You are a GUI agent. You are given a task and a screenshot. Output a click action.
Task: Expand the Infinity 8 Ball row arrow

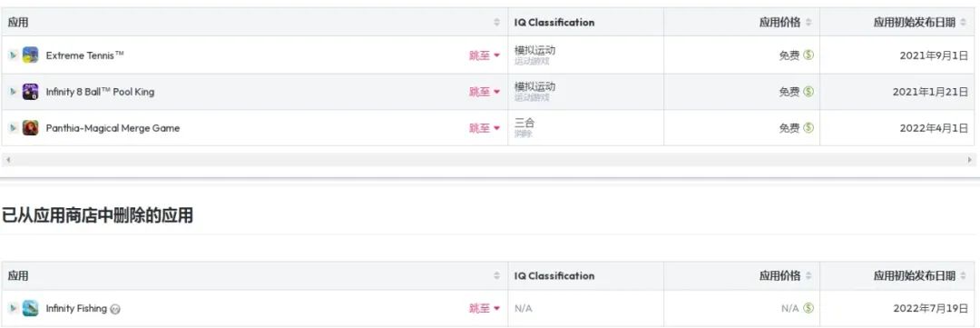tap(13, 92)
